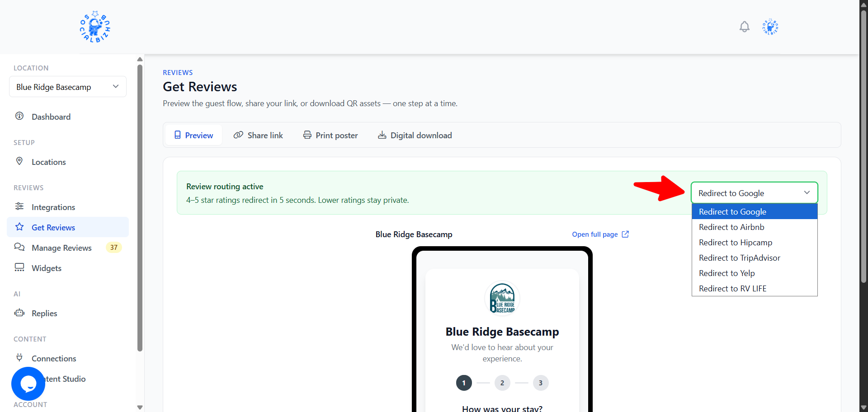The image size is (868, 412).
Task: Click the Open full page link
Action: (x=600, y=234)
